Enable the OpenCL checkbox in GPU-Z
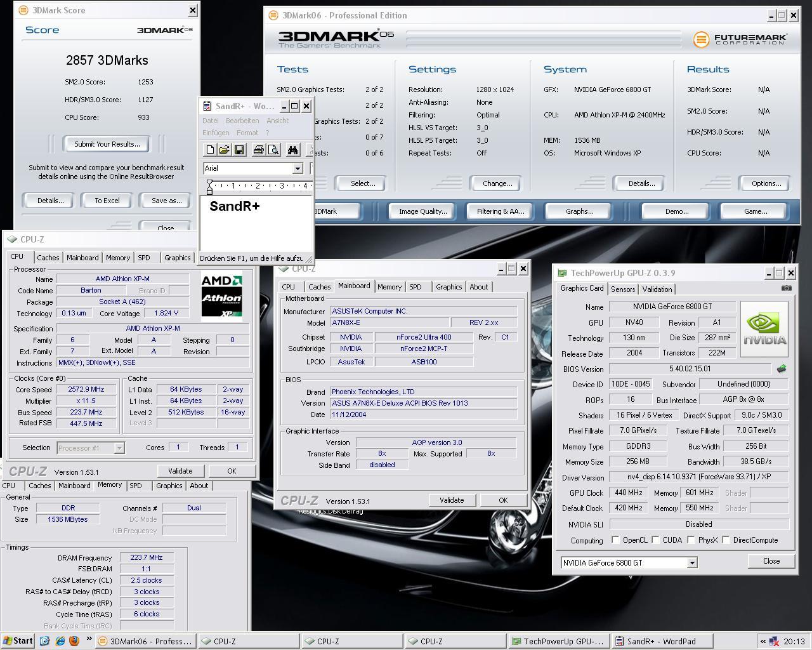This screenshot has width=812, height=650. 615,540
